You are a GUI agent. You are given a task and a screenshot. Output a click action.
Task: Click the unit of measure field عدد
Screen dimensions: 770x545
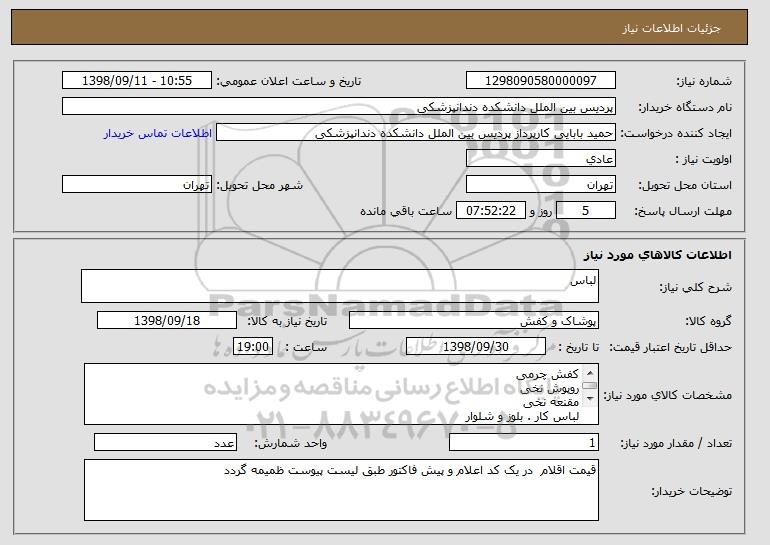(165, 442)
